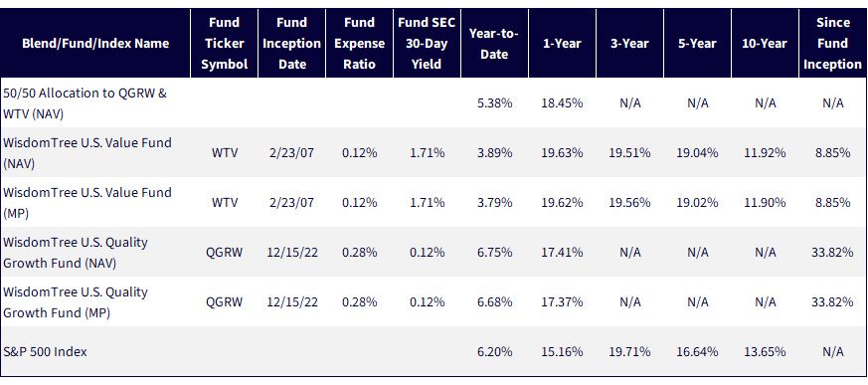This screenshot has height=385, width=868.
Task: Click the Blend/Fund/Index Name column header
Action: point(95,43)
